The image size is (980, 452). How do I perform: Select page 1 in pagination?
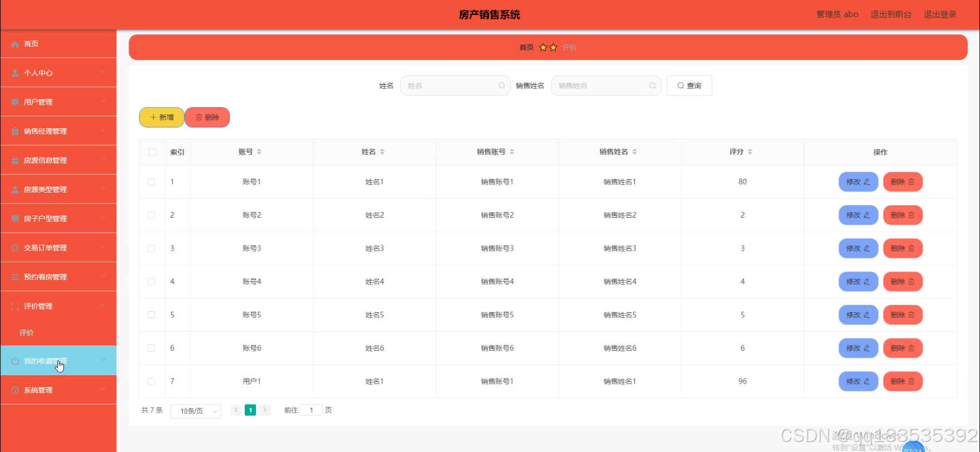click(x=250, y=410)
